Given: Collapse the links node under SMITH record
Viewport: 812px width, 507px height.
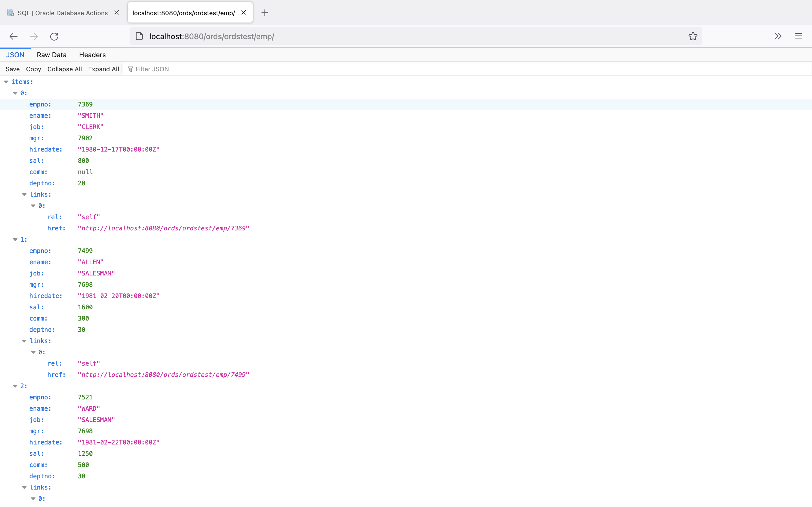Looking at the screenshot, I should point(24,194).
